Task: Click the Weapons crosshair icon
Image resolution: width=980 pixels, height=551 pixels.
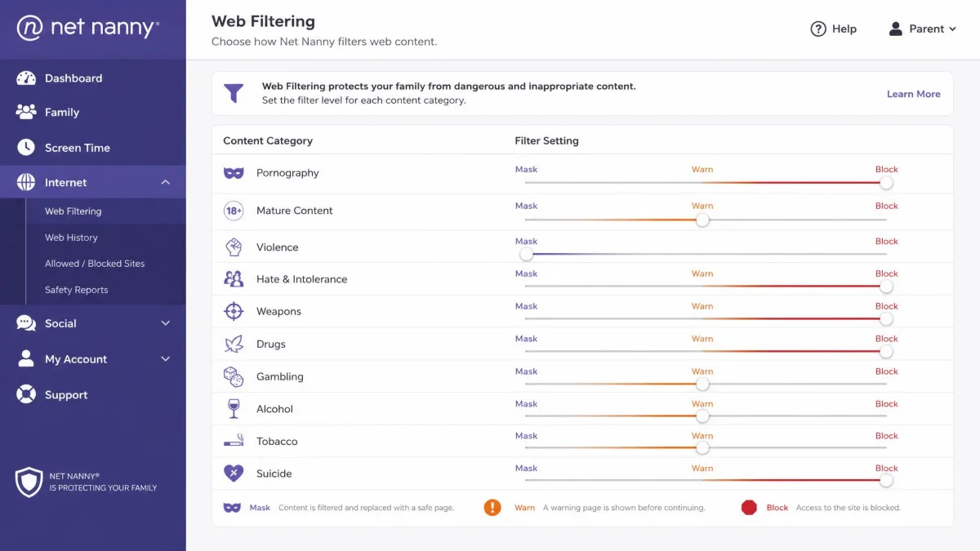Action: pyautogui.click(x=234, y=311)
